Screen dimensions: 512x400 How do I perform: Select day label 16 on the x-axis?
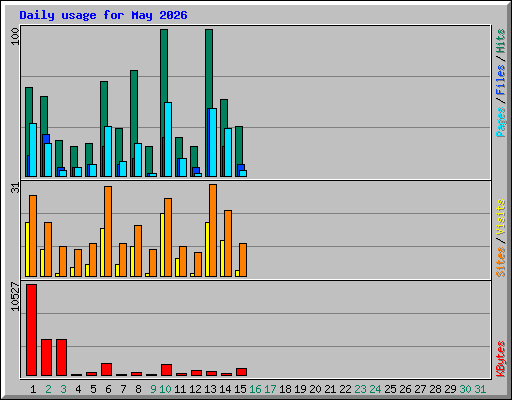(x=255, y=389)
